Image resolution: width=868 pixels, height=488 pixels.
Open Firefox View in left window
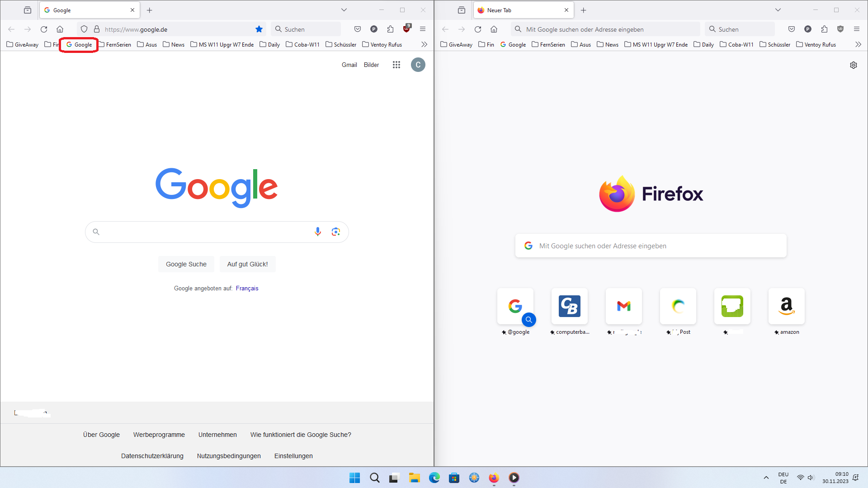28,10
